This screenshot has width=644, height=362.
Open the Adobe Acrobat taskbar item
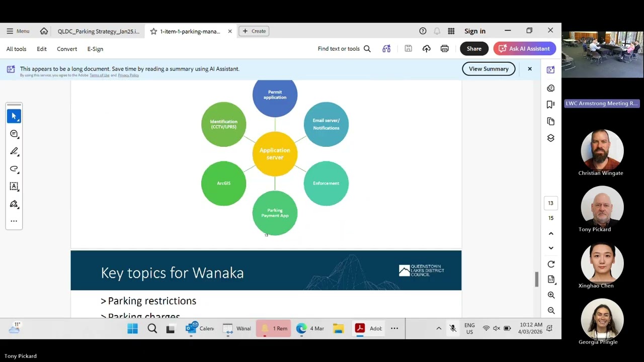[369, 329]
